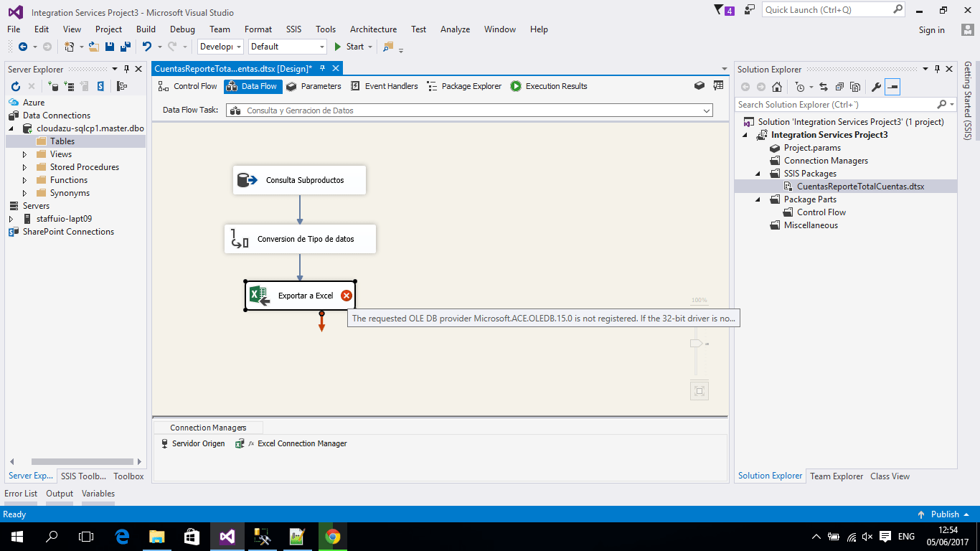
Task: Toggle Preview Selected Items in Solution Explorer
Action: pos(893,87)
